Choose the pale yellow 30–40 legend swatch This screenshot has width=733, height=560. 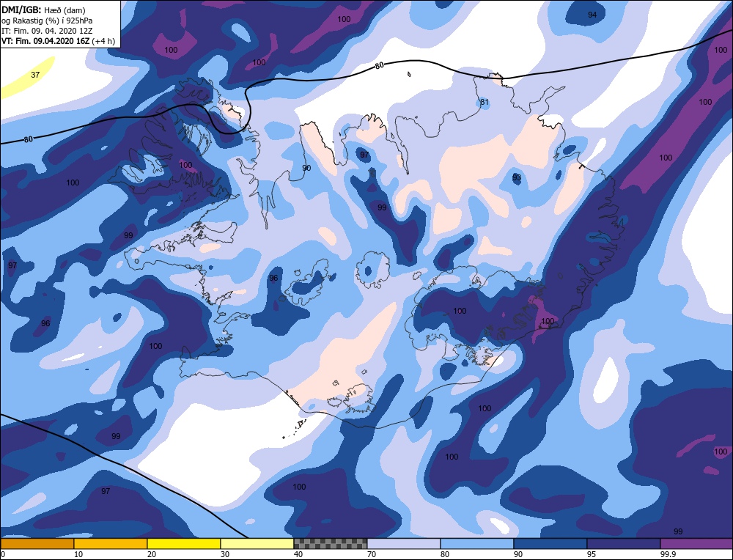[257, 544]
